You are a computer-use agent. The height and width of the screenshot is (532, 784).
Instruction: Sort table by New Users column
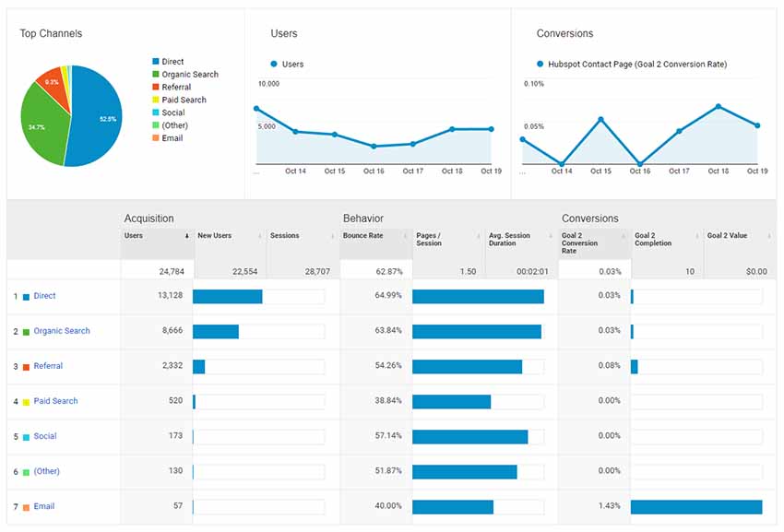tap(215, 236)
